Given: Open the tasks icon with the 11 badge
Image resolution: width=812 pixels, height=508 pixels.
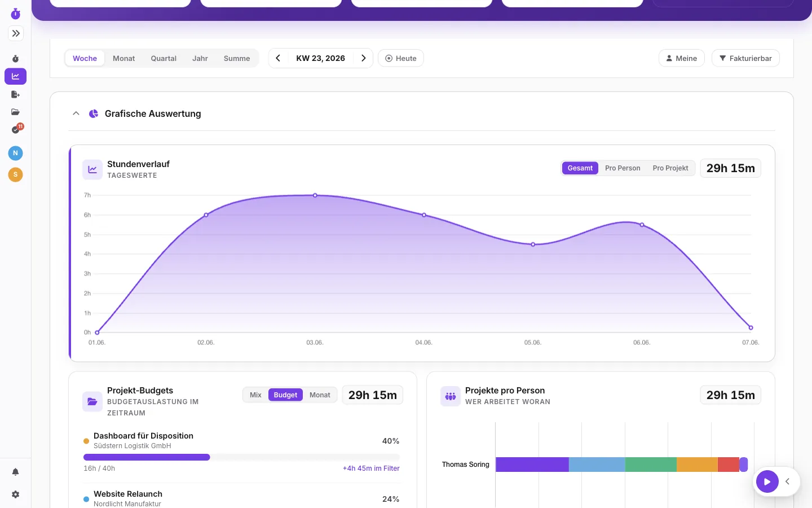Looking at the screenshot, I should (x=16, y=129).
